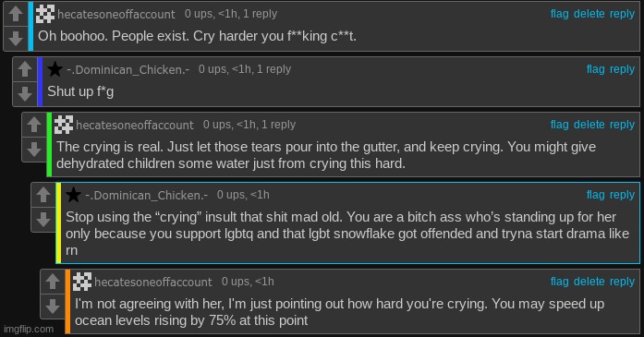Upvote the 'I'm not agreeing with her' comment
644x337 pixels.
coord(53,282)
